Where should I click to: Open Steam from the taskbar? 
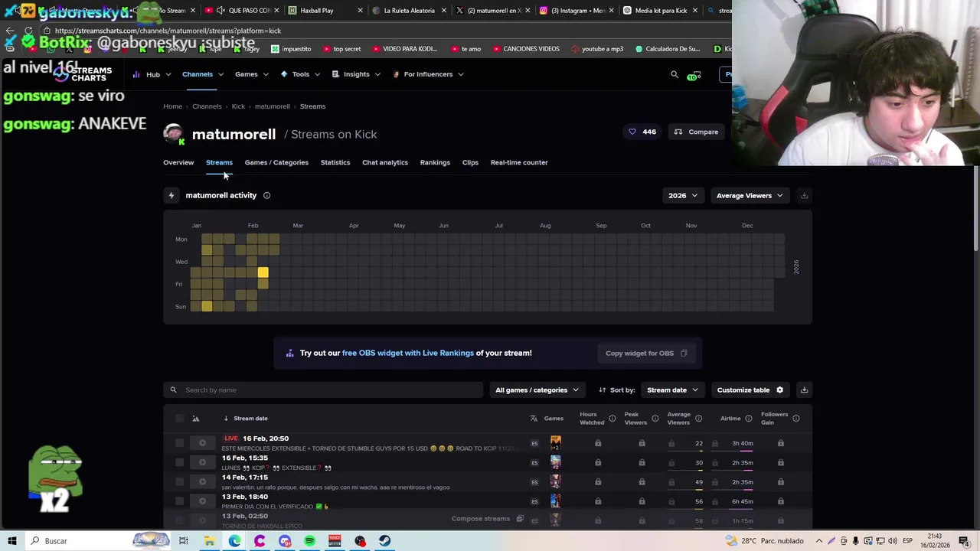385,541
